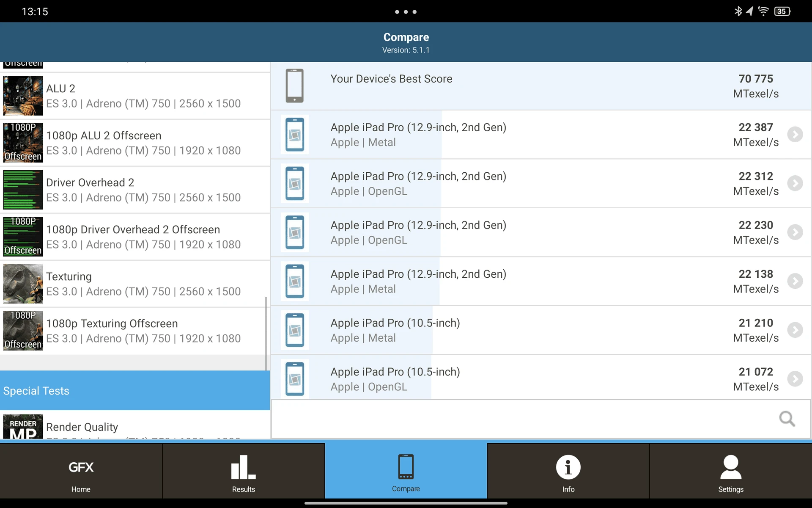Screen dimensions: 812x508
Task: Tap the three-dot multitasking indicator
Action: tap(406, 12)
